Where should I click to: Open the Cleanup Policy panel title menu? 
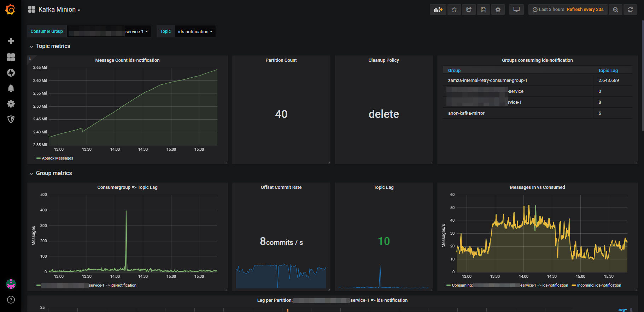pos(384,60)
